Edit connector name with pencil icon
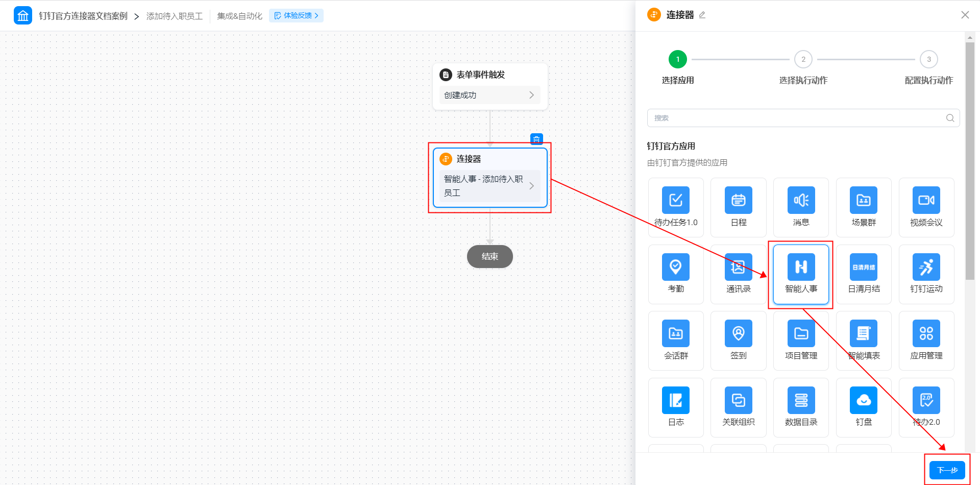 click(x=702, y=15)
